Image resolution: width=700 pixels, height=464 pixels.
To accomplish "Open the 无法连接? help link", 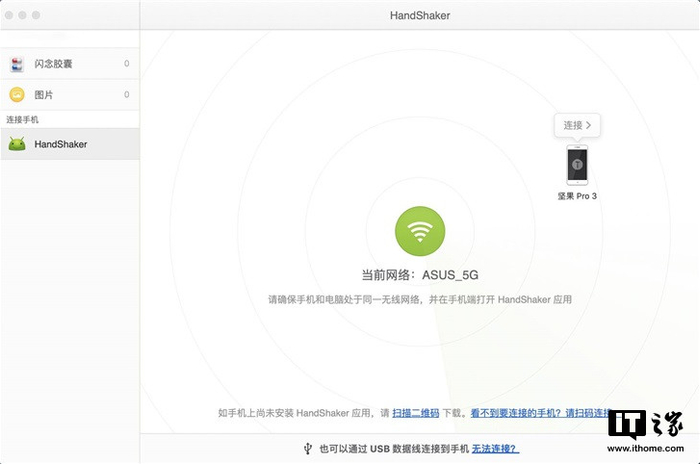I will (495, 448).
